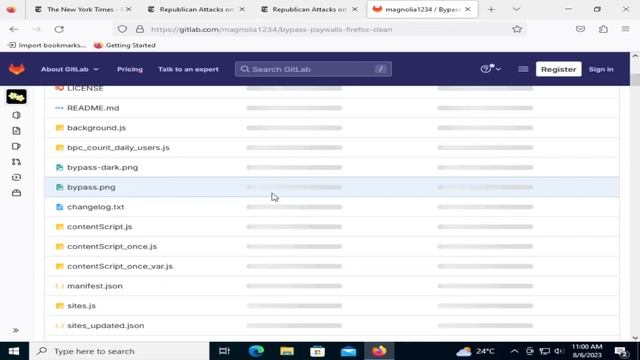640x360 pixels.
Task: Open contentScript_once.js file
Action: (x=112, y=247)
